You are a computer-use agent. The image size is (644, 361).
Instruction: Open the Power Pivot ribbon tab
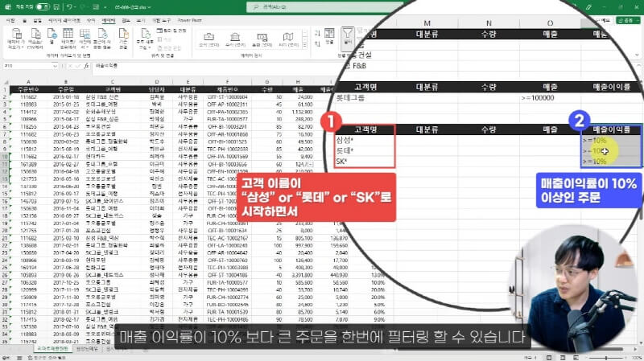(189, 20)
